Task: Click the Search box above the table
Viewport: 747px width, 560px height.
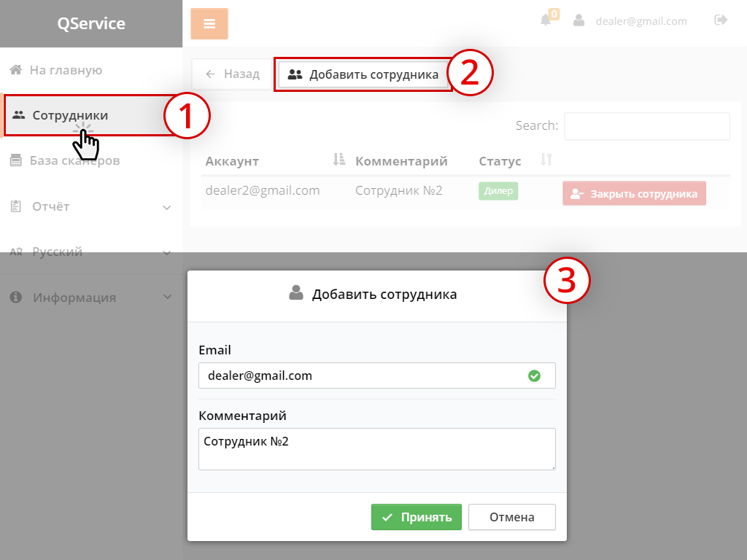Action: click(646, 126)
